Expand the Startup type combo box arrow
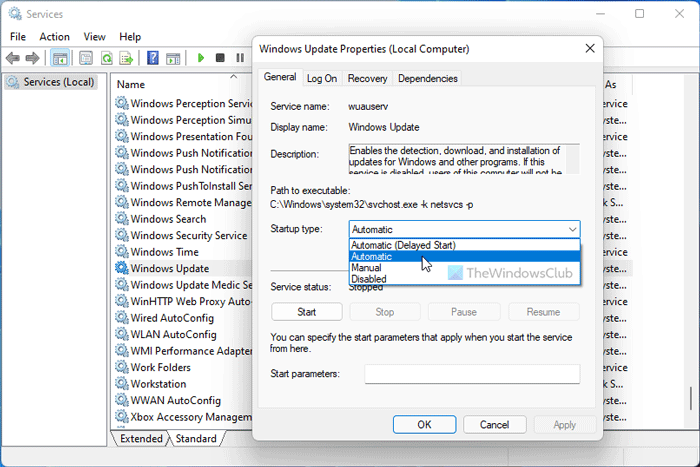The height and width of the screenshot is (467, 700). [x=572, y=229]
